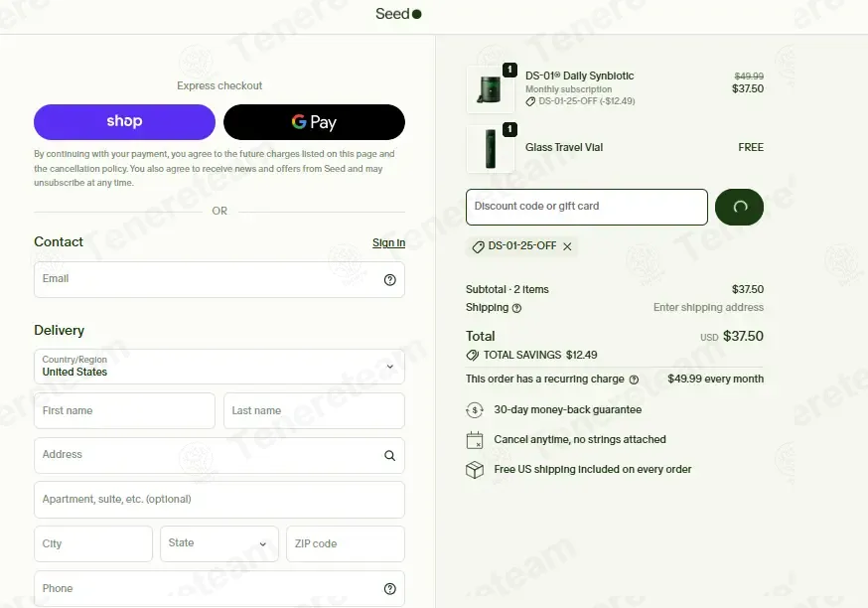Click the discount tag icon under Monthly subscription
Image resolution: width=868 pixels, height=608 pixels.
[x=530, y=101]
